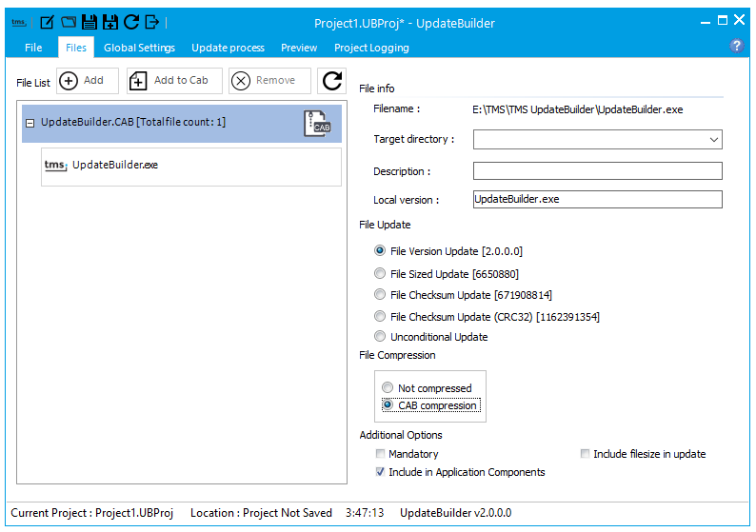Click tms icon beside UpdateBuilder.exe
This screenshot has width=756, height=532.
56,166
